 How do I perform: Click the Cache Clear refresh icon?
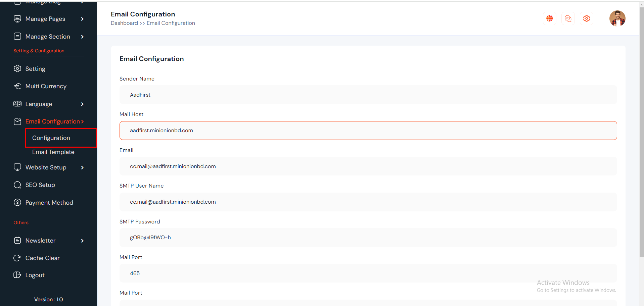pos(17,258)
